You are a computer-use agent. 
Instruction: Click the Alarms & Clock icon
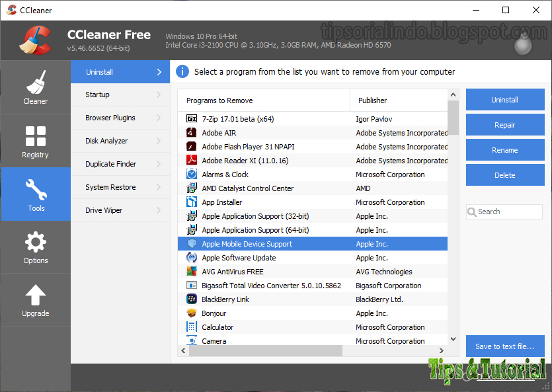[192, 174]
